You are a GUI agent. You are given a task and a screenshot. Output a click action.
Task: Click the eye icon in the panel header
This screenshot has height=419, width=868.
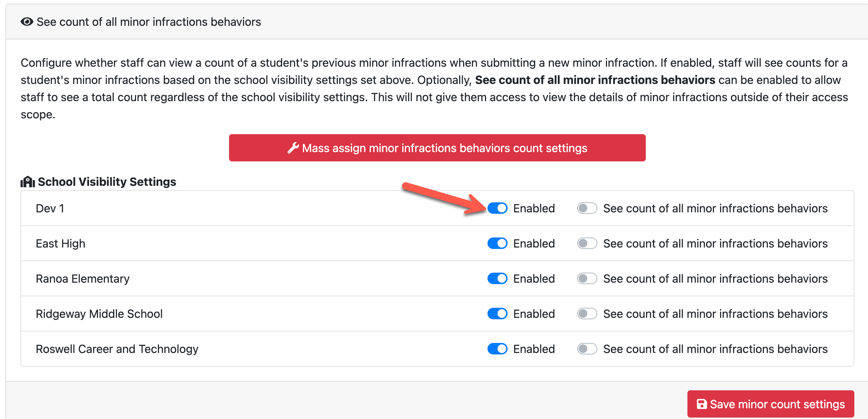(x=27, y=22)
